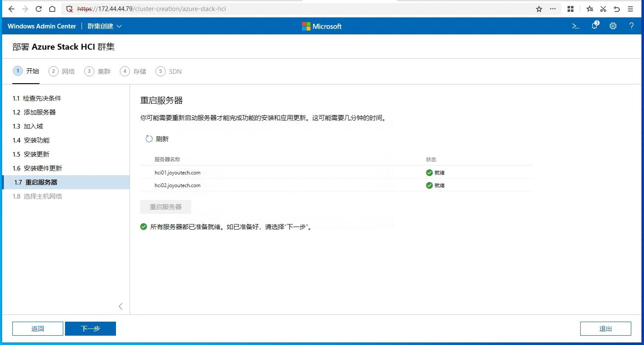Select the 集群 step tab
The width and height of the screenshot is (644, 345).
tap(97, 71)
